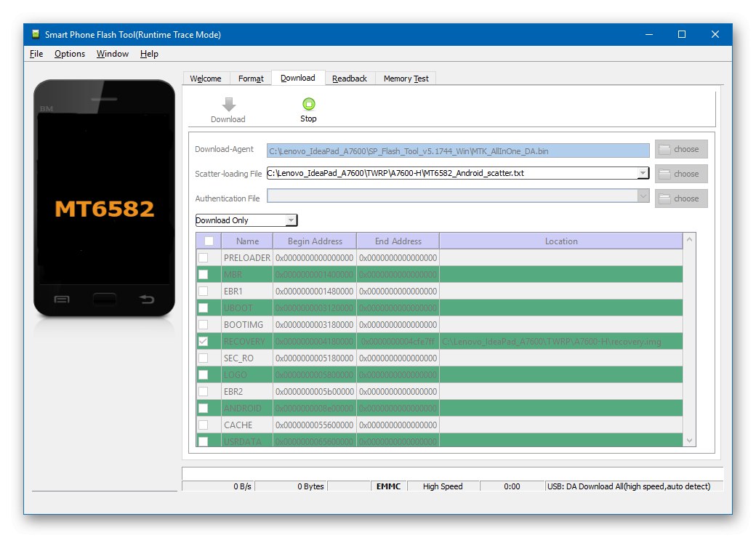756x538 pixels.
Task: Expand the Authentication File dropdown
Action: (x=643, y=196)
